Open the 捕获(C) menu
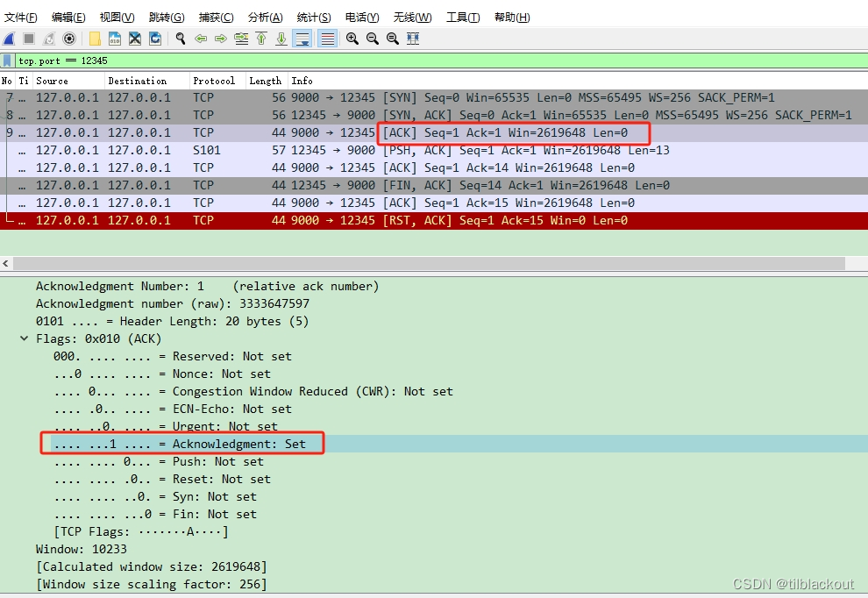Viewport: 868px width, 598px height. tap(217, 18)
